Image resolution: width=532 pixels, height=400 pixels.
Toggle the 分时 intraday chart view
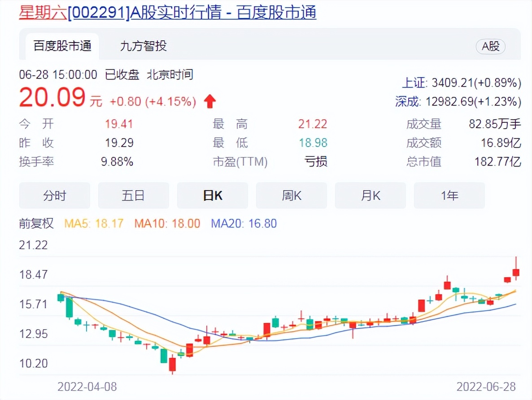pos(54,195)
